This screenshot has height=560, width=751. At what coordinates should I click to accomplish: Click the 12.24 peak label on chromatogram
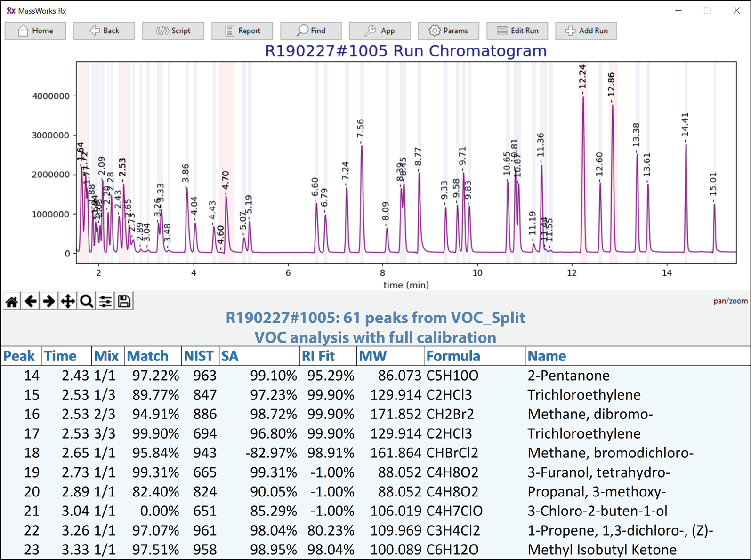coord(582,77)
